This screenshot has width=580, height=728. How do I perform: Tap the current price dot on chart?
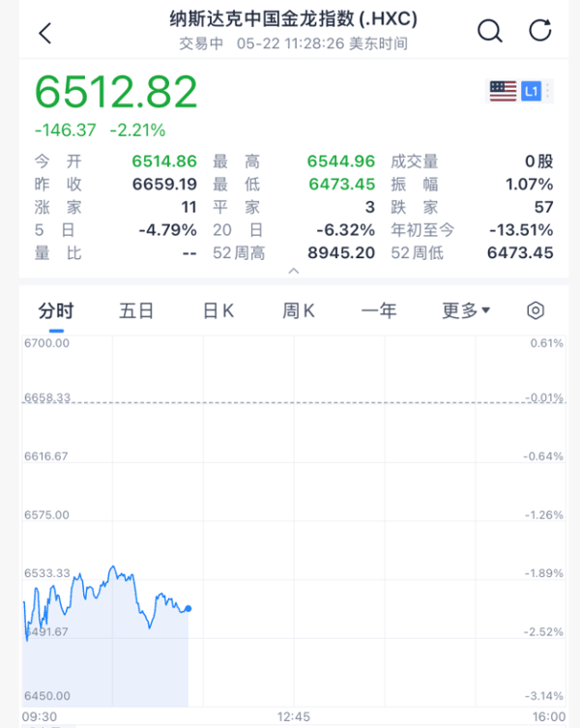pyautogui.click(x=188, y=608)
